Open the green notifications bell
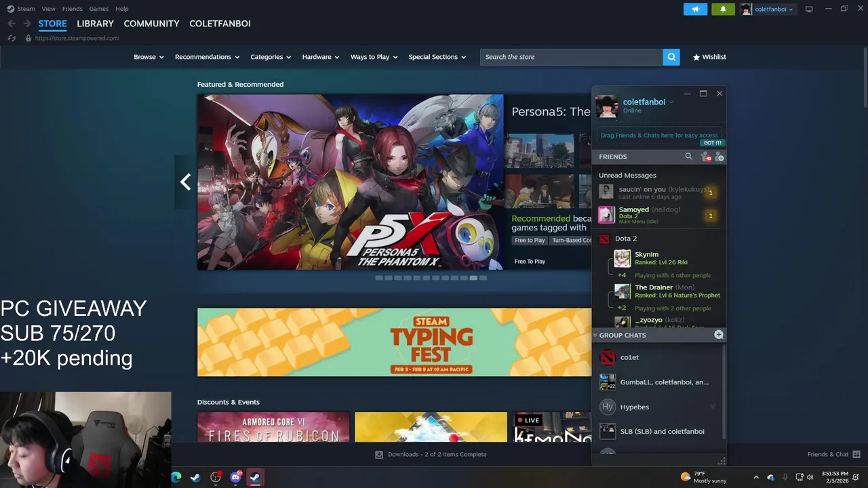The image size is (868, 488). (723, 9)
